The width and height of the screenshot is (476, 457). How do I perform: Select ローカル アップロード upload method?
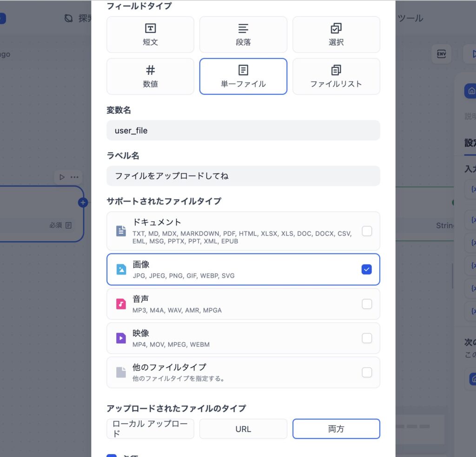point(150,429)
